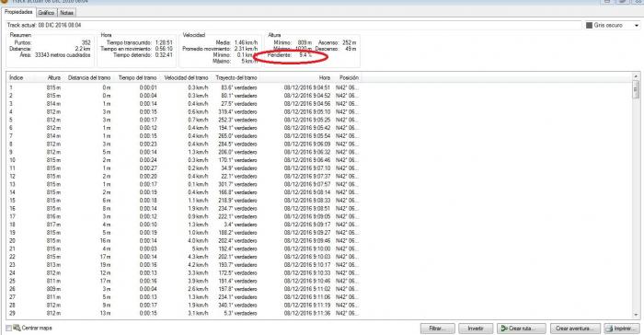Click bearing 301.7° verdadero in row 13
The image size is (644, 335).
[x=237, y=185]
